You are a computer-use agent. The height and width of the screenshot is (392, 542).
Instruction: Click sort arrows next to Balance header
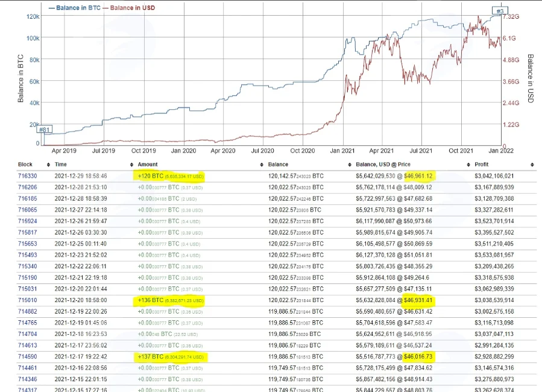point(350,165)
